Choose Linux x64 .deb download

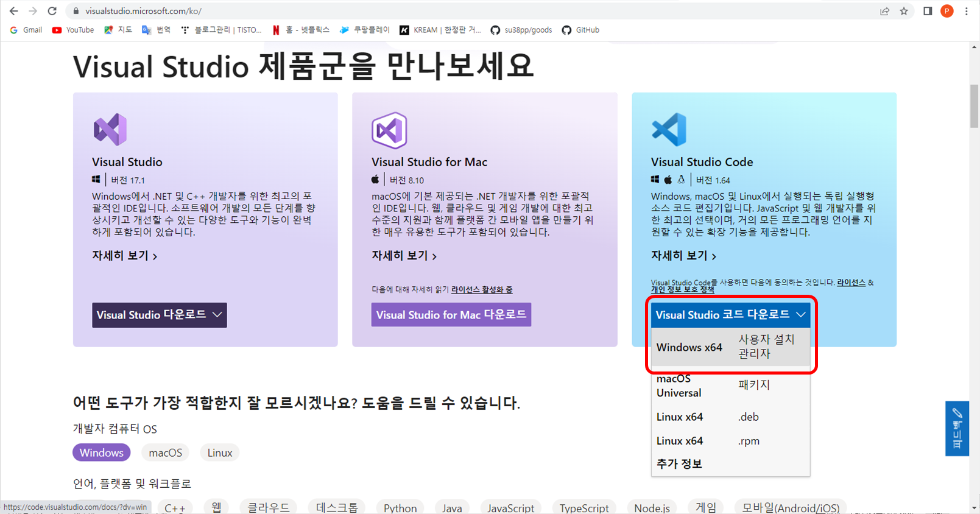pyautogui.click(x=731, y=417)
